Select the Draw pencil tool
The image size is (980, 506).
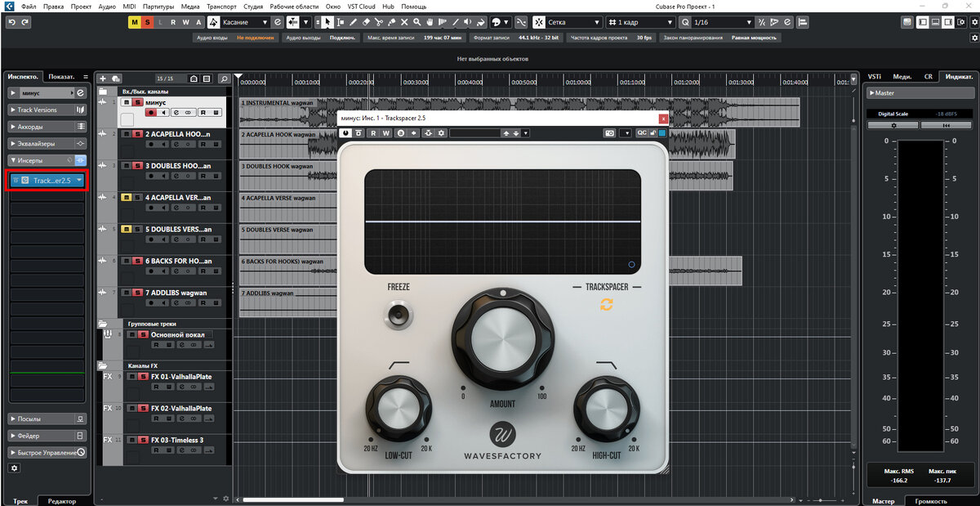pos(354,22)
